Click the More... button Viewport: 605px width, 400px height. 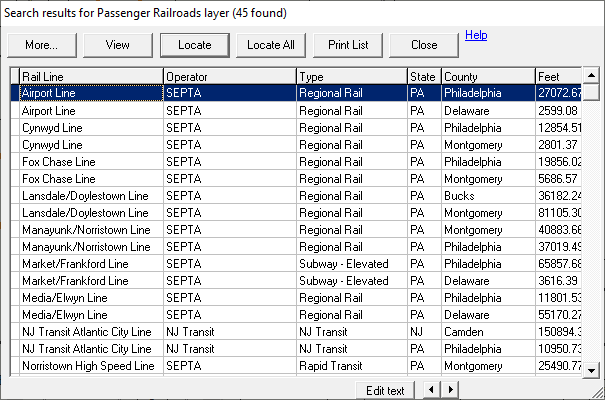(42, 45)
